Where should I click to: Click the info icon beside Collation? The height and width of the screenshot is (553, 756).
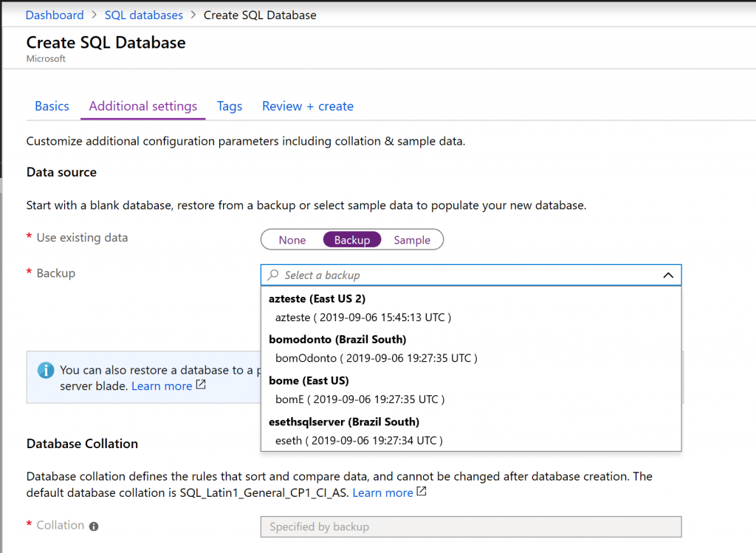click(94, 526)
